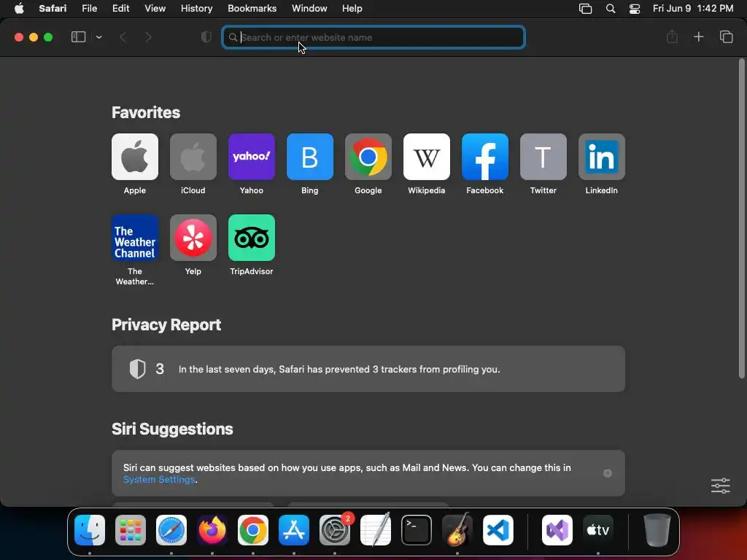747x560 pixels.
Task: Open Stage Manager menu bar icon
Action: point(586,9)
